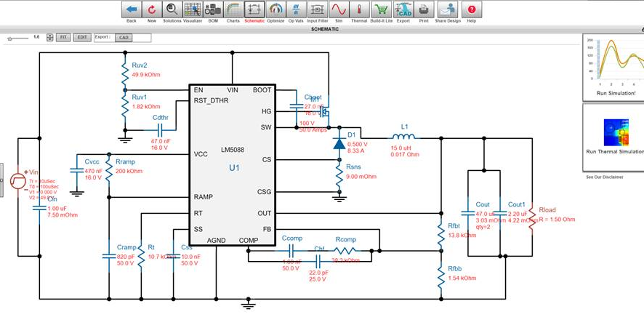Viewport: 644px width, 317px height.
Task: Select load resistor Rload 1.50 Ohm
Action: coord(533,217)
